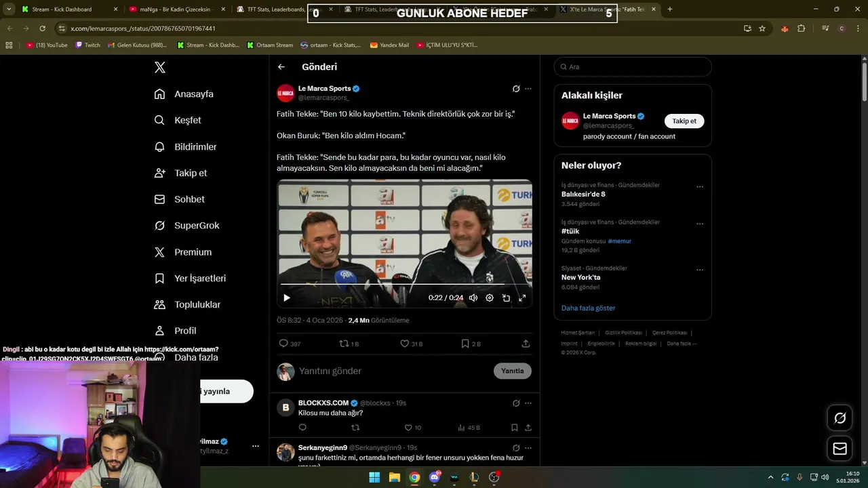Open Takip et in sidebar

[180, 173]
